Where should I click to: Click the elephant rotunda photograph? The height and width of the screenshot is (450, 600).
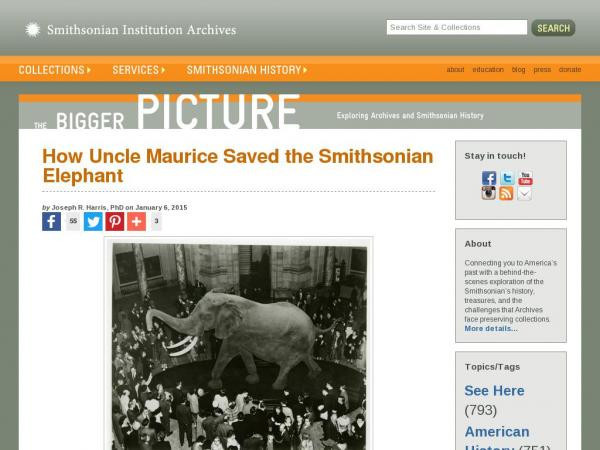point(239,346)
